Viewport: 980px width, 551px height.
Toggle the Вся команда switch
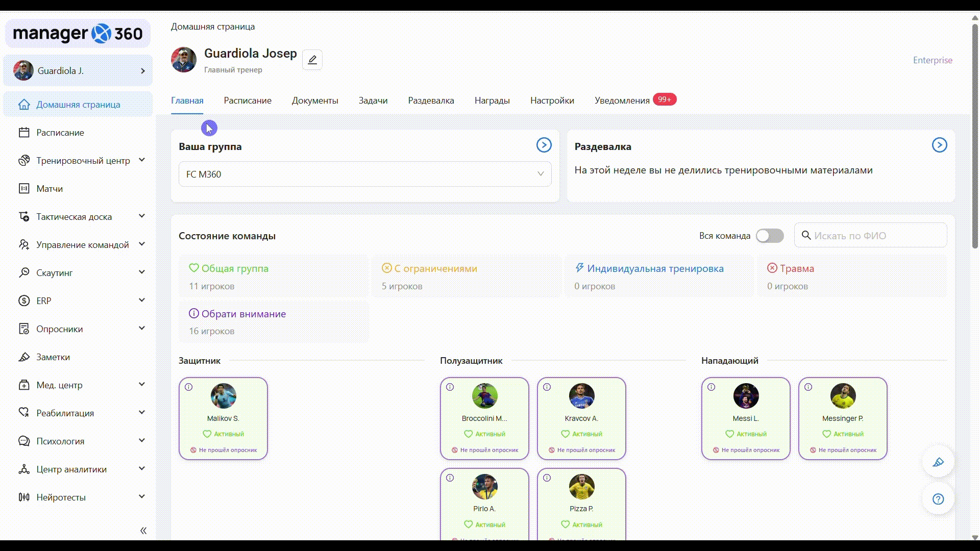(770, 236)
